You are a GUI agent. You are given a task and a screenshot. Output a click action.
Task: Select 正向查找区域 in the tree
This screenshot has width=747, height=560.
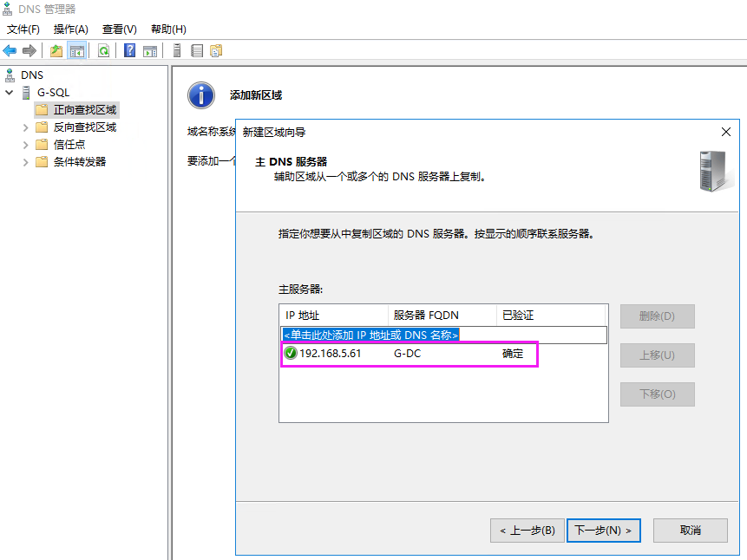85,110
